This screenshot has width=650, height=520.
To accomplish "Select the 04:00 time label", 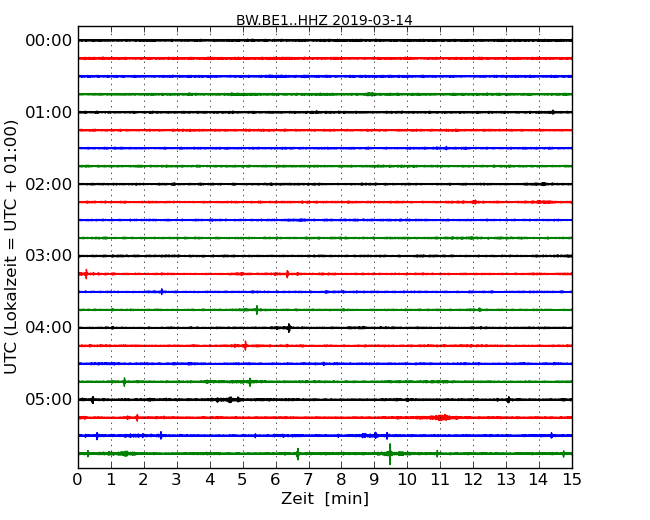I will [49, 328].
